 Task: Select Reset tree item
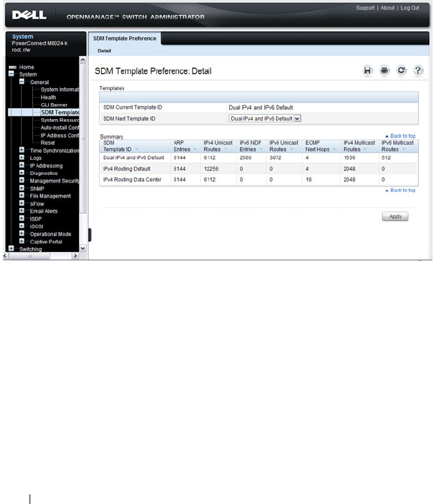[x=48, y=143]
